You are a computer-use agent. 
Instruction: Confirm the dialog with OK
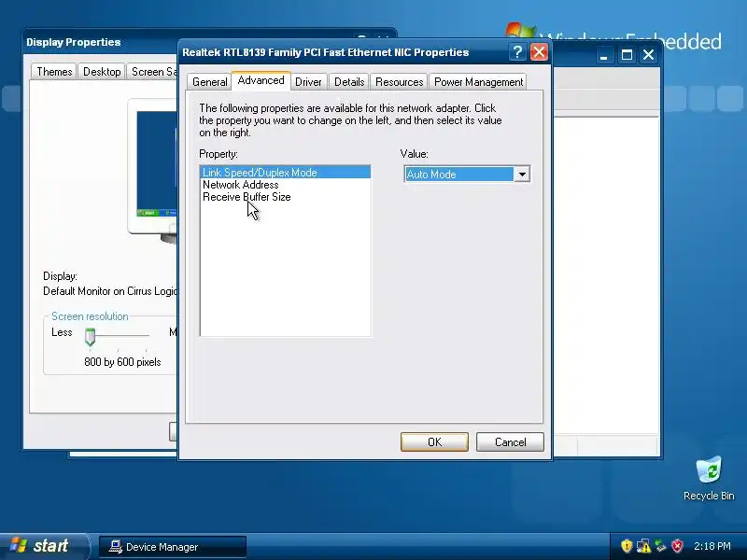pyautogui.click(x=434, y=441)
